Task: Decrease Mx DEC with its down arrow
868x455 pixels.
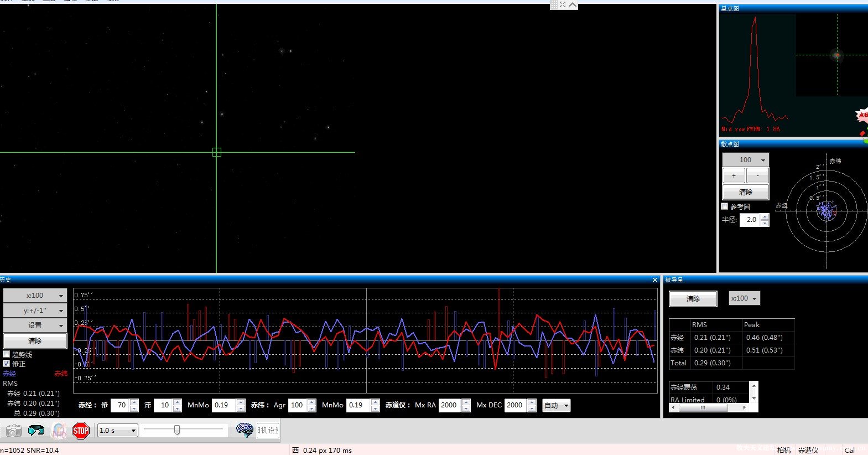Action: [x=532, y=409]
